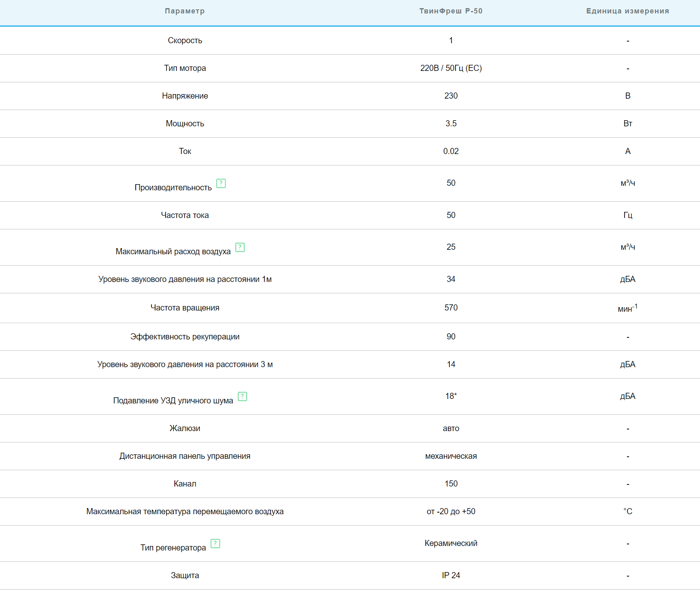Select the Твинфреш Р-50 column header
This screenshot has height=590, width=700.
(451, 11)
